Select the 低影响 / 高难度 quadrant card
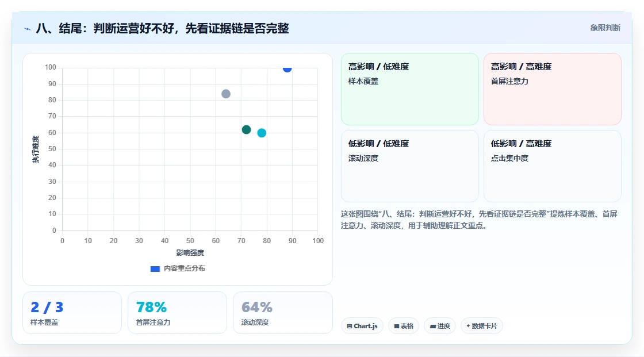Viewport: 644px width, 357px height. (553, 166)
